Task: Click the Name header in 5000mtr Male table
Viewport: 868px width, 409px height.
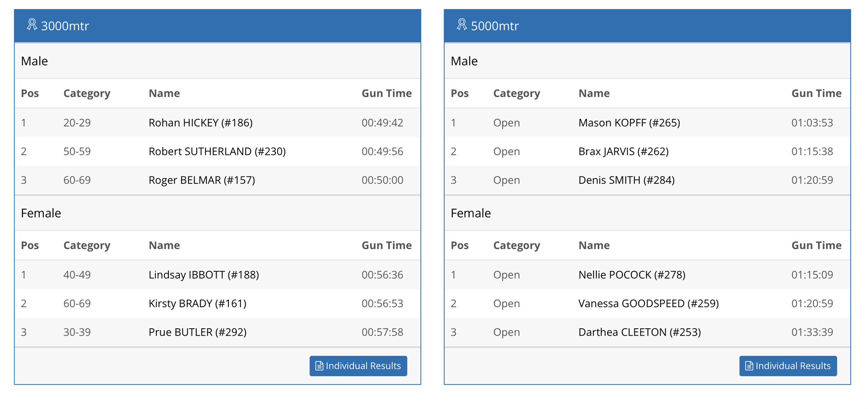Action: [594, 93]
